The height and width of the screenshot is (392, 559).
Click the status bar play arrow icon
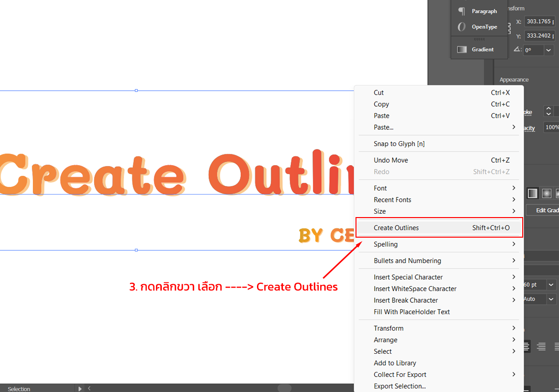coord(80,389)
